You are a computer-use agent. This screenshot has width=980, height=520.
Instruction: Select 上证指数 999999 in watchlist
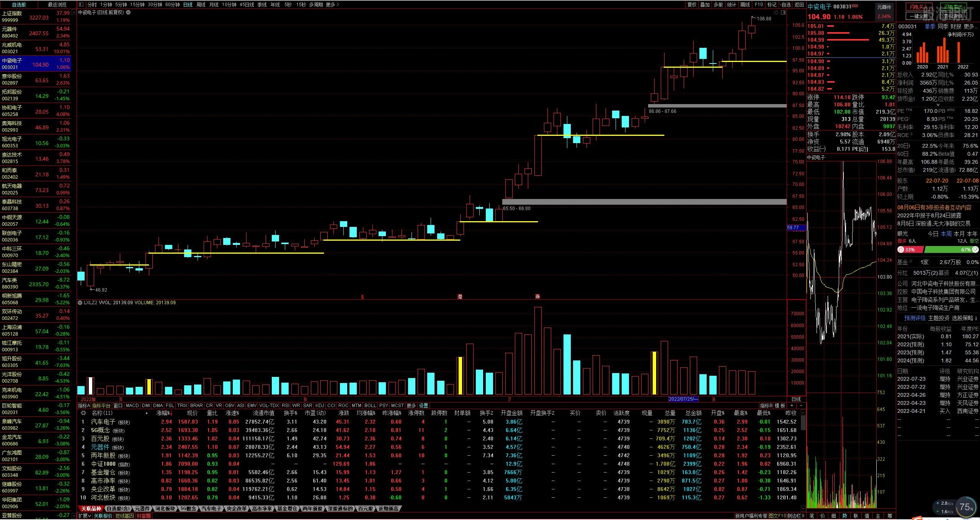[36, 17]
